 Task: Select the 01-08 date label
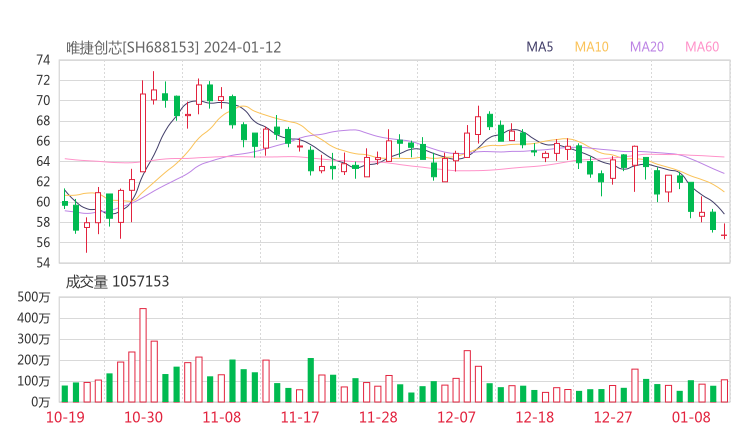click(691, 417)
